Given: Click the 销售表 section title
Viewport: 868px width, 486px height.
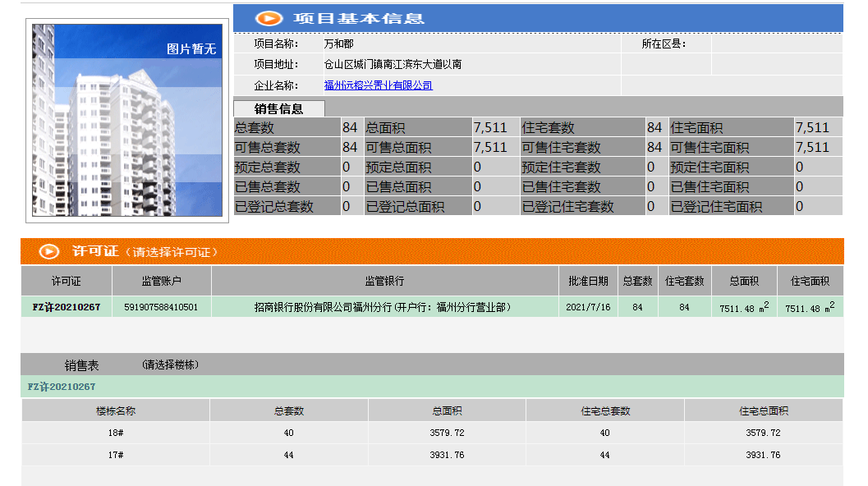Looking at the screenshot, I should click(81, 365).
